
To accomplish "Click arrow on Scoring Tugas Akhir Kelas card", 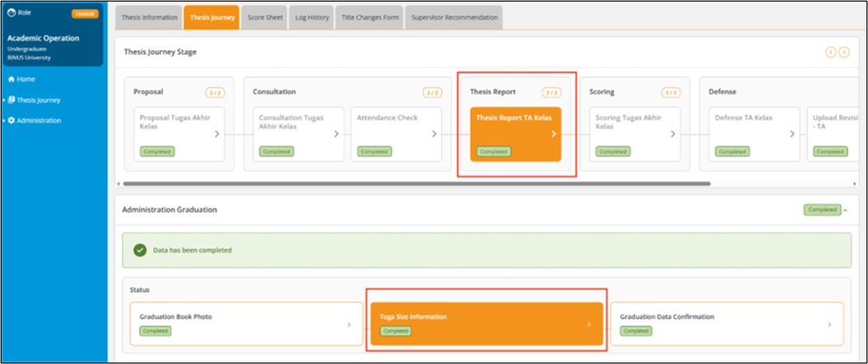I will (x=673, y=133).
